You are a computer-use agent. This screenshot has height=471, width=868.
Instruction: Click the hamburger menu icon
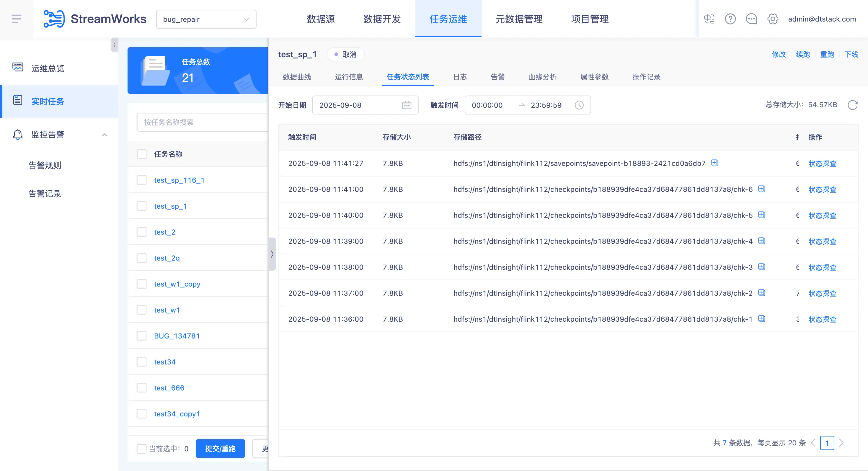point(16,19)
